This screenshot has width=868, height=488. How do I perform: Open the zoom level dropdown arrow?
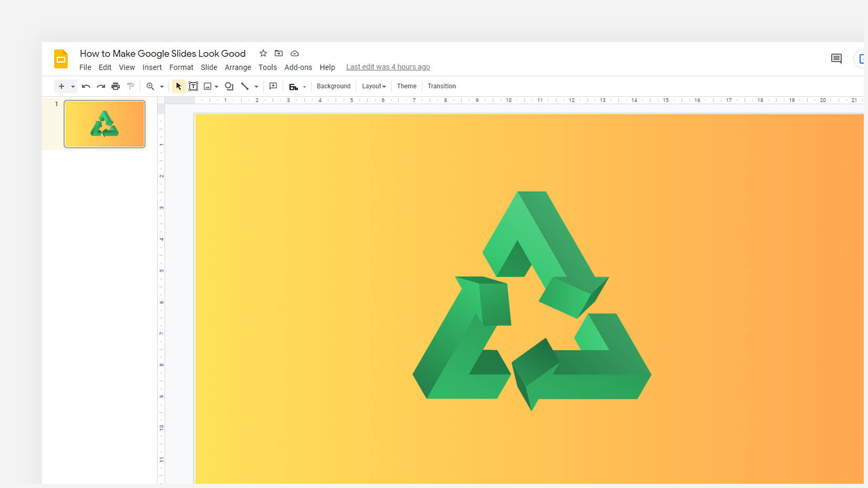point(162,86)
